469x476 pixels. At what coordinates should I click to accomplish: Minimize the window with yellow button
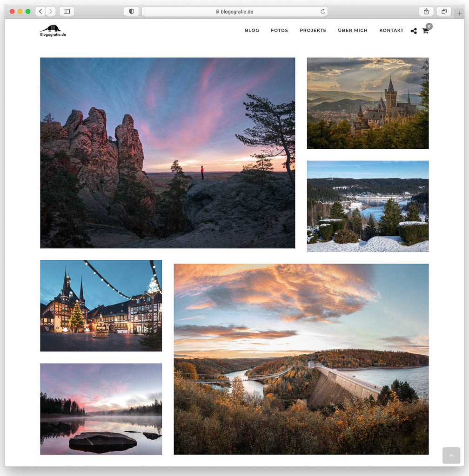20,12
